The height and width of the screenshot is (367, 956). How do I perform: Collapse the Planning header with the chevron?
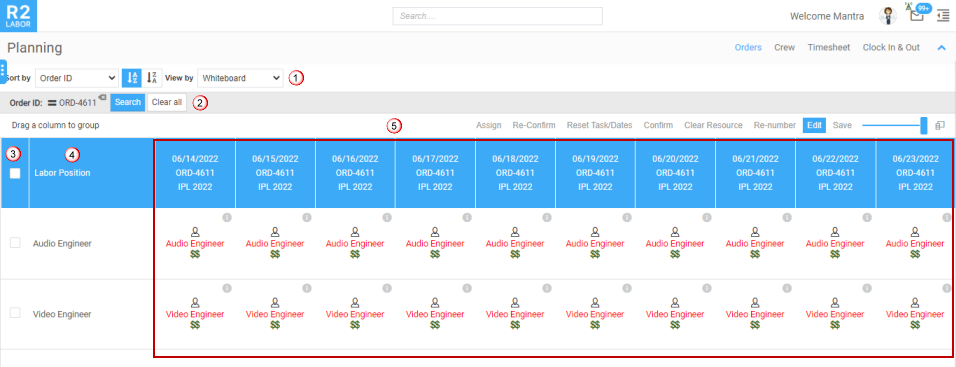click(x=941, y=48)
